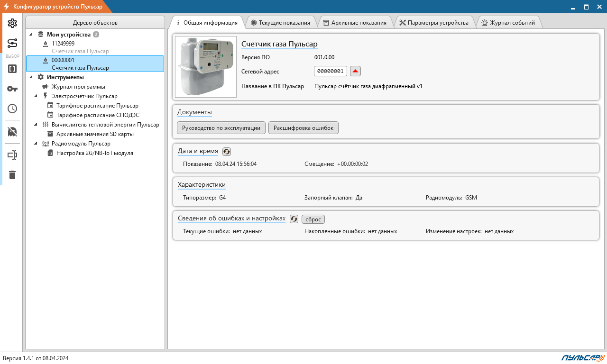Open the settings gear in the sidebar
Image resolution: width=607 pixels, height=364 pixels.
(x=12, y=23)
